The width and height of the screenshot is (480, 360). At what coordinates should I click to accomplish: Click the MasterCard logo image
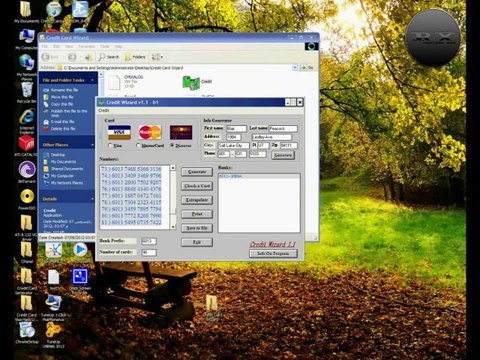click(150, 132)
